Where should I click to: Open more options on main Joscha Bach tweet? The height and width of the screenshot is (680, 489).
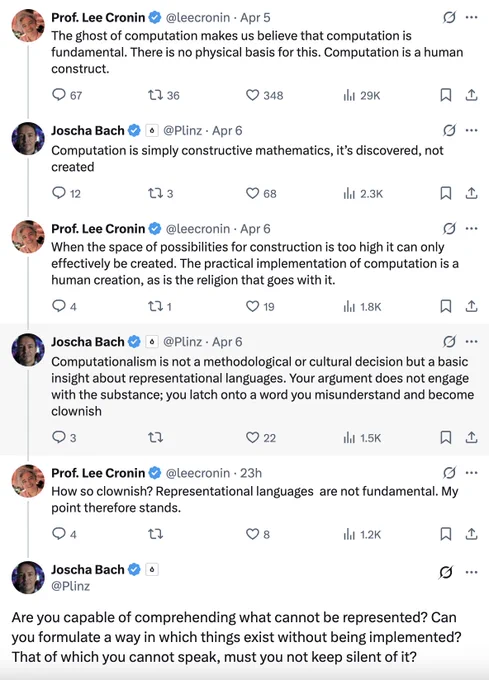[472, 572]
